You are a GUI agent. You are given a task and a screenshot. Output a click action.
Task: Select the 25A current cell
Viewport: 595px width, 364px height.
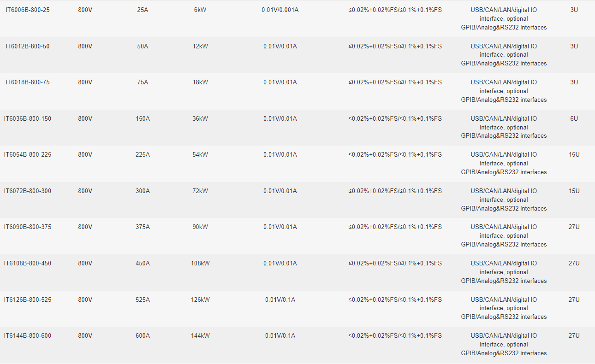click(143, 10)
